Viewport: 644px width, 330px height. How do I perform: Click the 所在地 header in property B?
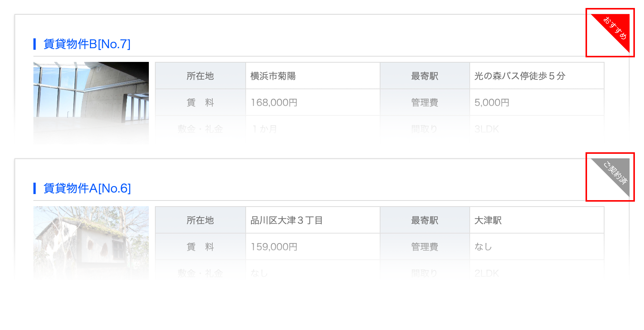200,76
